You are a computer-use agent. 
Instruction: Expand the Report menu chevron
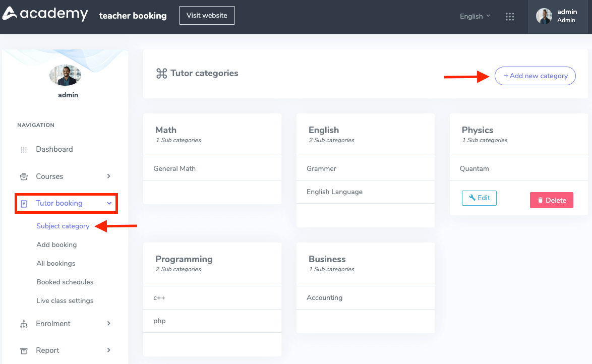click(109, 350)
